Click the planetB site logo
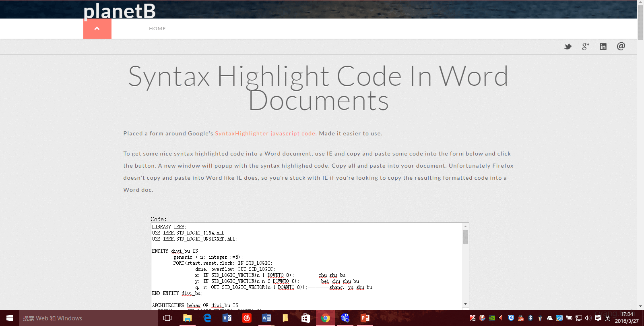Screen dimensions: 644x326 [x=119, y=11]
